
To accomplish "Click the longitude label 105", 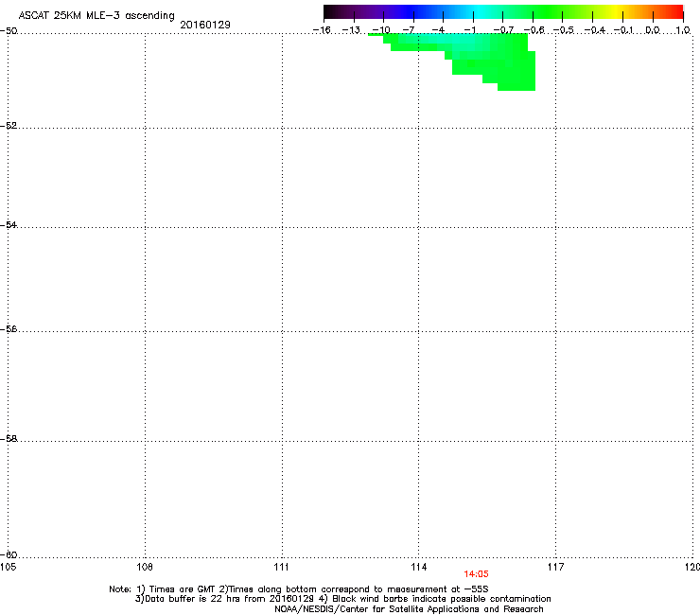I will (8, 567).
